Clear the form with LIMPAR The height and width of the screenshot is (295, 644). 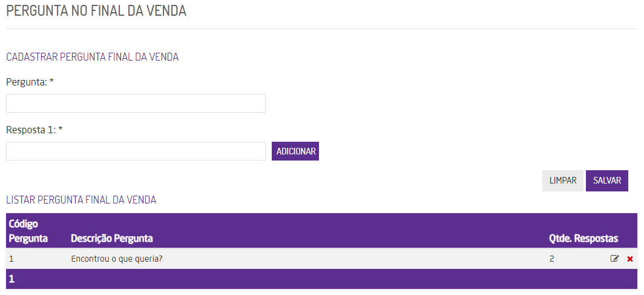click(x=562, y=181)
